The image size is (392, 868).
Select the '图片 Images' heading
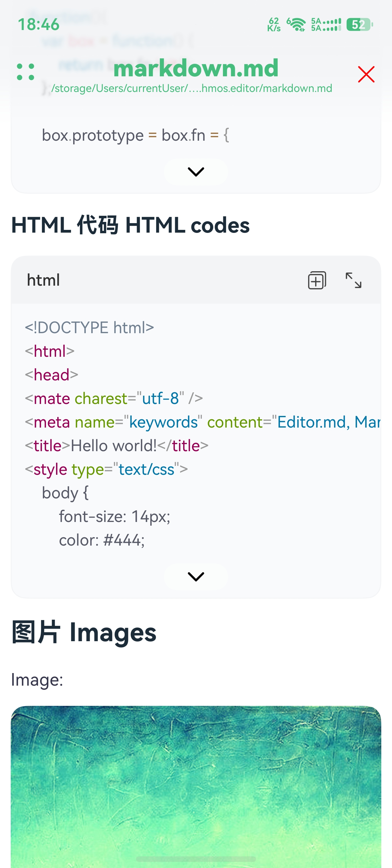pos(84,632)
